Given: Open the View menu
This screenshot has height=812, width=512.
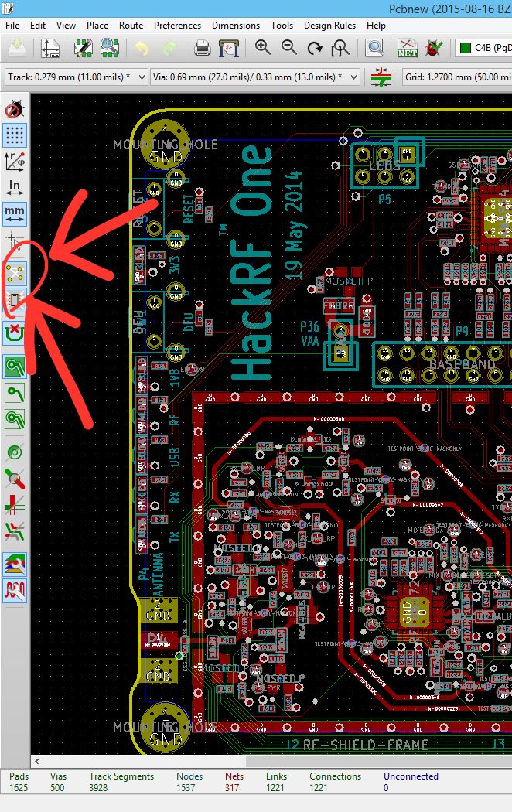Looking at the screenshot, I should 66,25.
